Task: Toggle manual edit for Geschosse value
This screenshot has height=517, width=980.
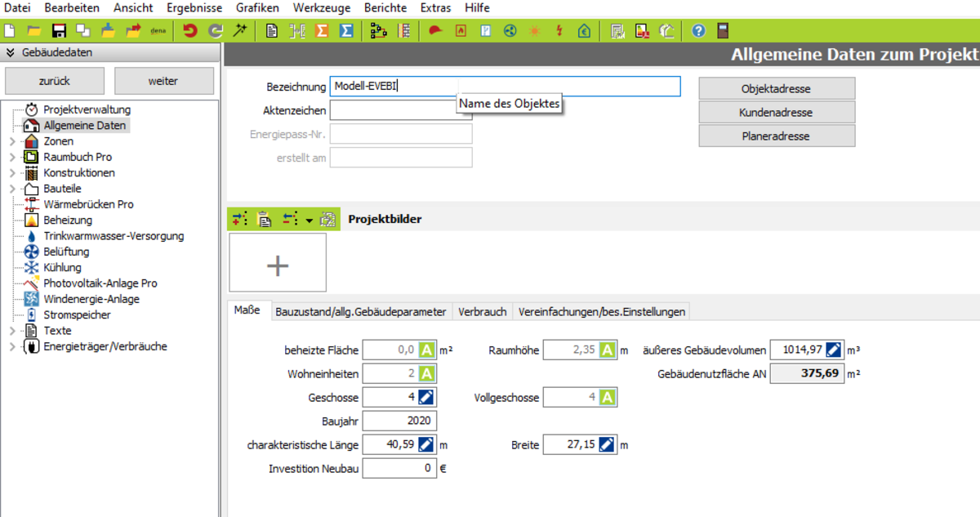Action: tap(426, 398)
